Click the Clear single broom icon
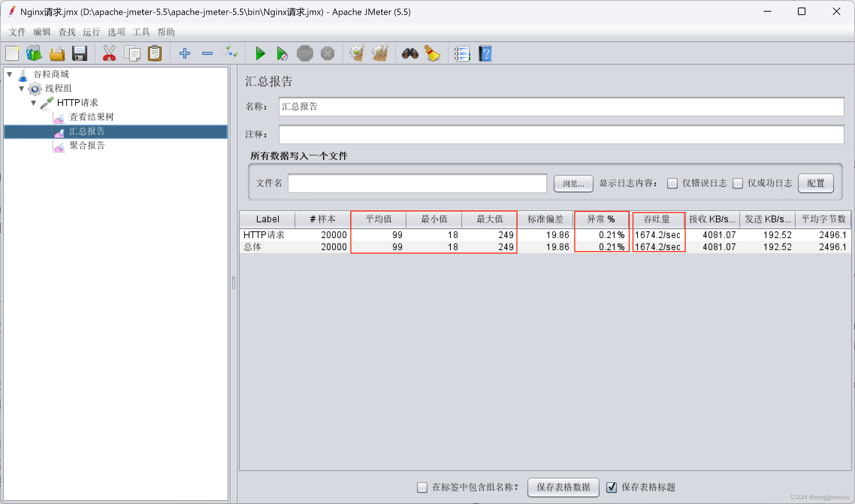 (357, 53)
